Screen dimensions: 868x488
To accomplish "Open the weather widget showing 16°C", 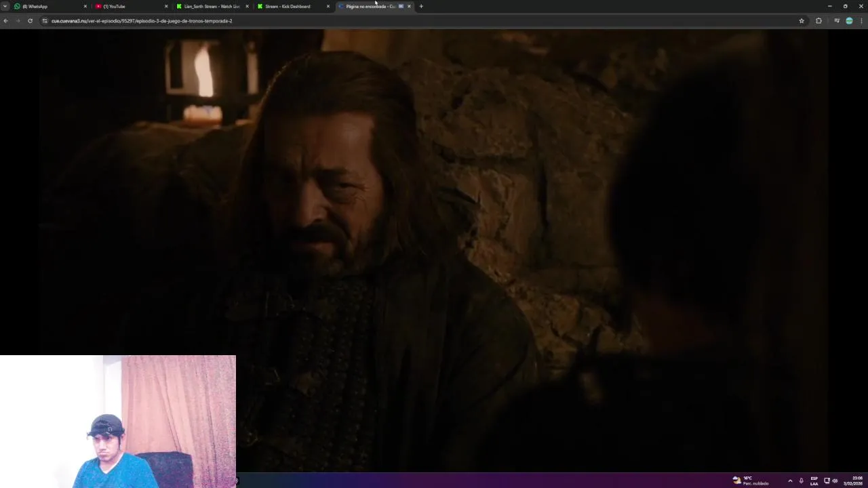I will pos(751,481).
